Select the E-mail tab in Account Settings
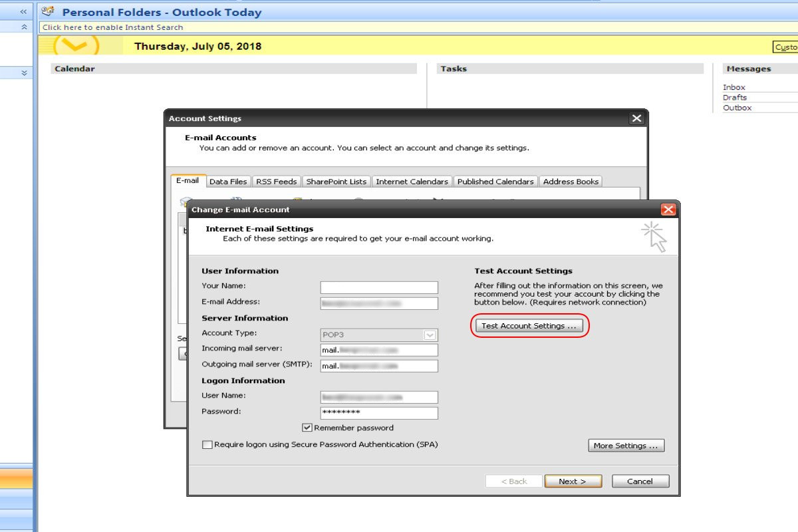The height and width of the screenshot is (532, 798). (188, 181)
